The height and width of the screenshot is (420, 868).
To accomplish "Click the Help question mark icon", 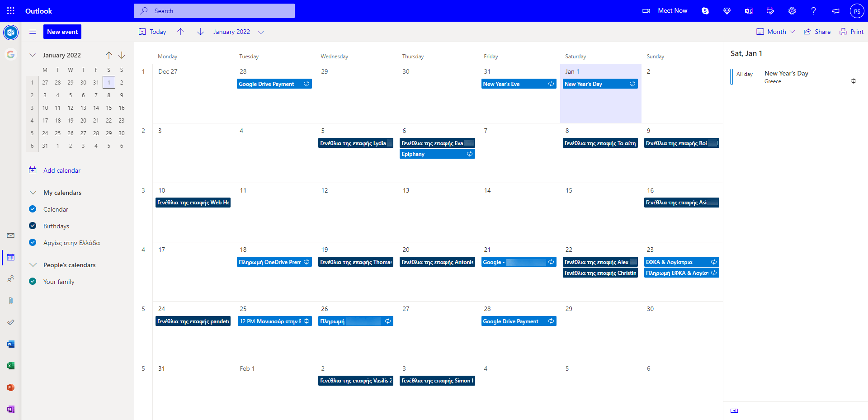I will [813, 11].
